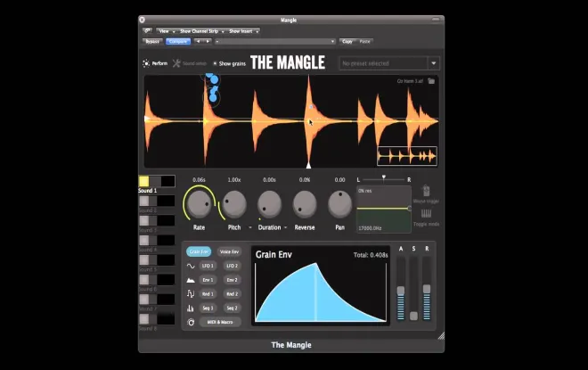This screenshot has height=370, width=588.
Task: Open Show Insert dropdown
Action: click(243, 31)
